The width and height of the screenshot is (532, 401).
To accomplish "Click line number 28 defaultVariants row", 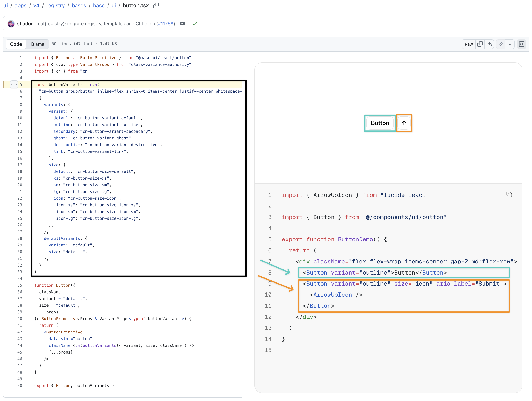I will coord(19,238).
